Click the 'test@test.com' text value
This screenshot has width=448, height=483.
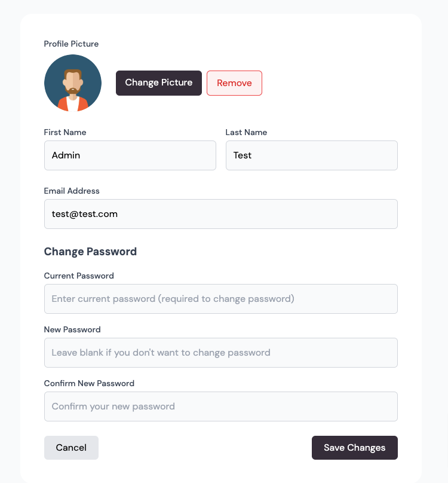point(85,214)
